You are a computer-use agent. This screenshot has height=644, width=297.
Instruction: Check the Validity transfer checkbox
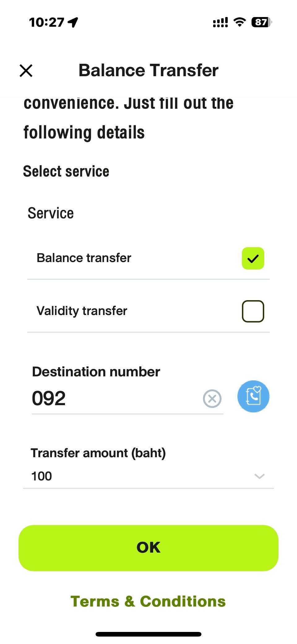pyautogui.click(x=253, y=311)
